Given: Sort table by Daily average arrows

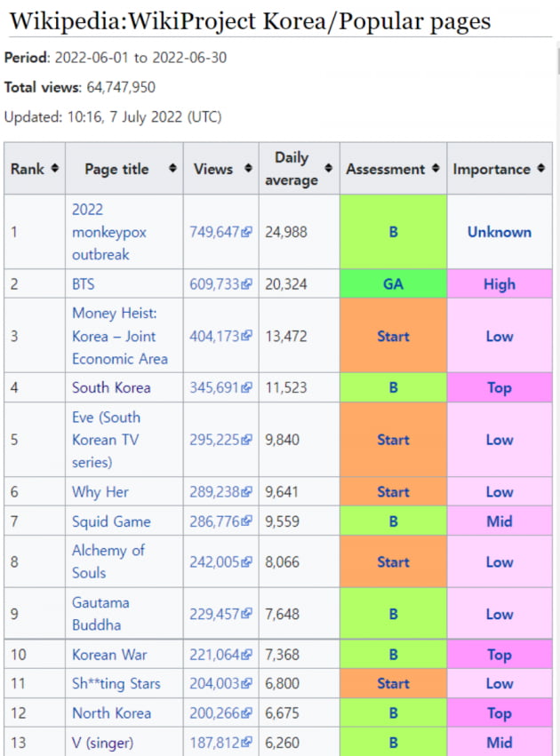Looking at the screenshot, I should [329, 168].
